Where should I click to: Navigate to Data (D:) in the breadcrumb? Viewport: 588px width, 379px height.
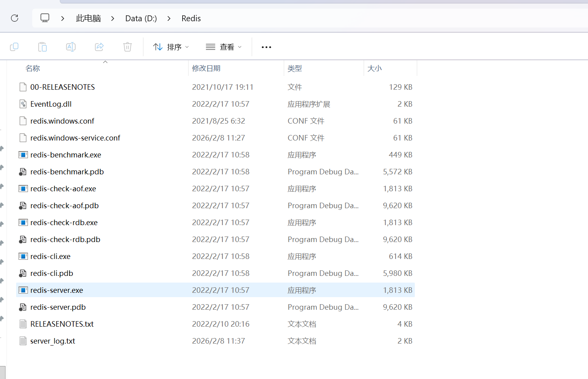point(141,18)
